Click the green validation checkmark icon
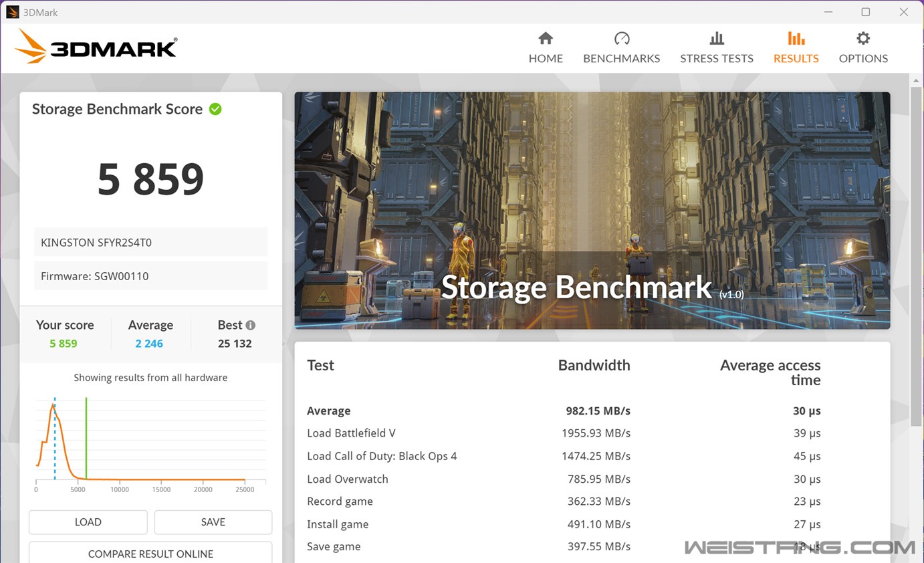 [x=215, y=109]
